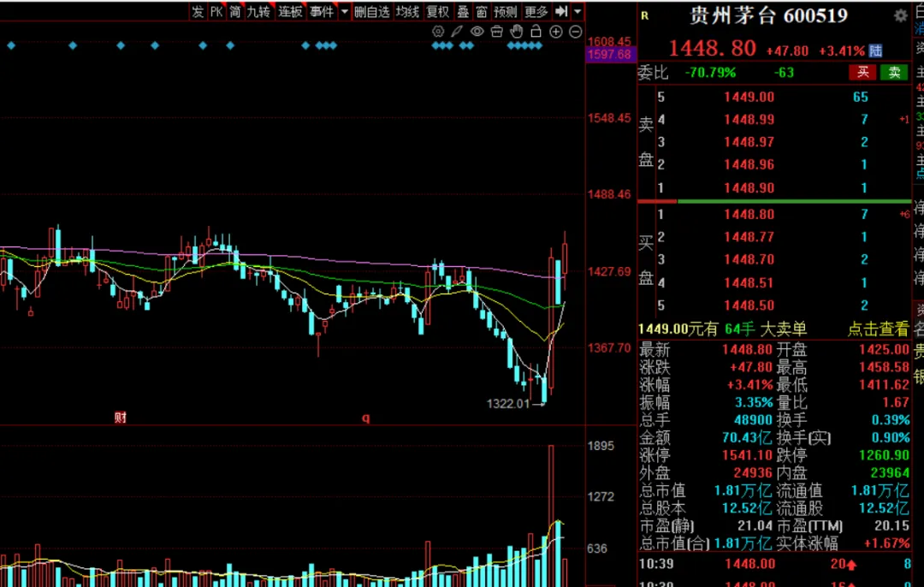Click the 委比 value -70.79%
Viewport: 924px width, 587px height.
pyautogui.click(x=710, y=73)
